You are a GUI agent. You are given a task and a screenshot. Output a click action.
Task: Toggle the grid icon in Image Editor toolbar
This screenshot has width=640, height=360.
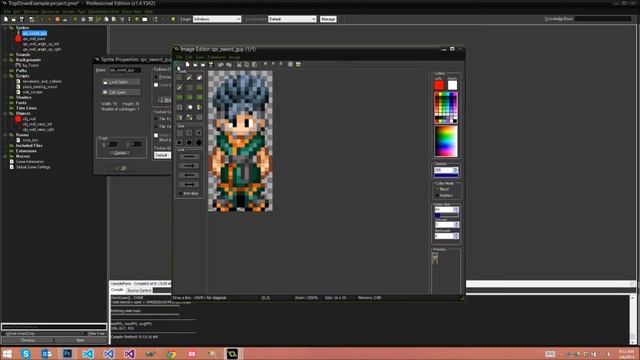point(290,64)
